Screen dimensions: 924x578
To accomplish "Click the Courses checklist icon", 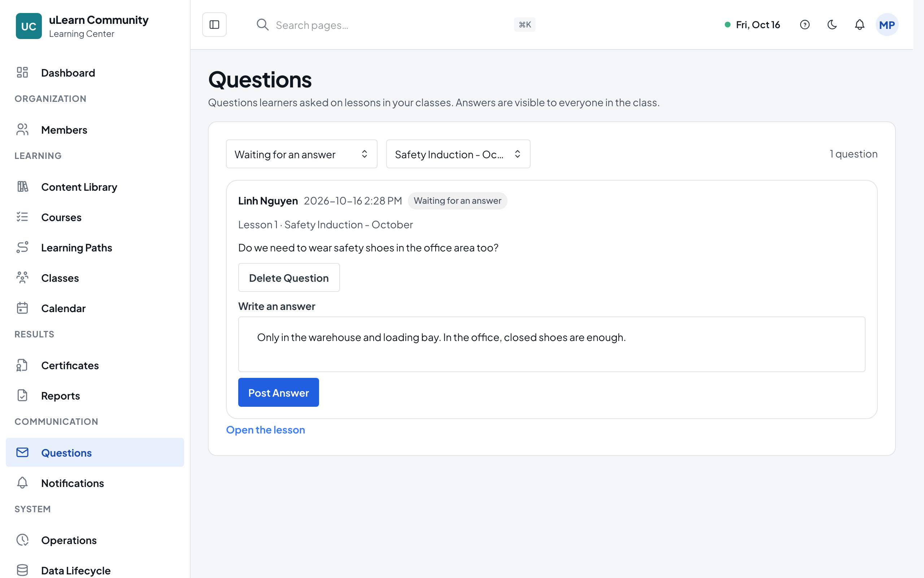I will tap(22, 217).
